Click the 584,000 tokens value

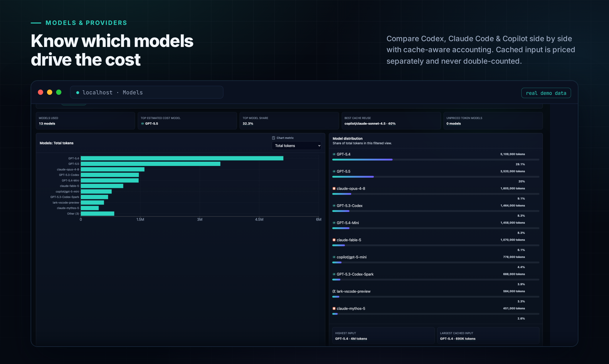click(514, 291)
